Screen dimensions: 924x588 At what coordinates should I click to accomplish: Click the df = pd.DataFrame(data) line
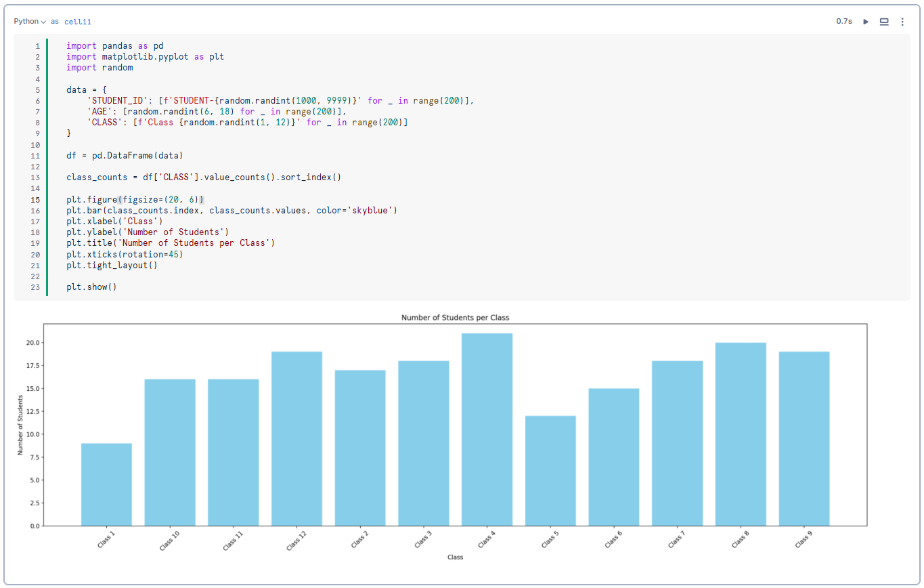[x=125, y=155]
